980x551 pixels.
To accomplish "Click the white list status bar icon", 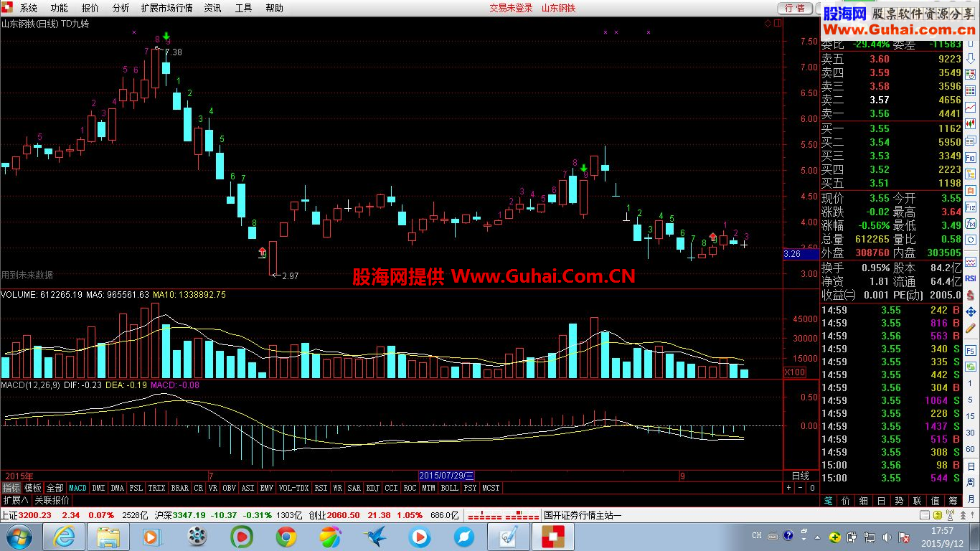I will [924, 515].
